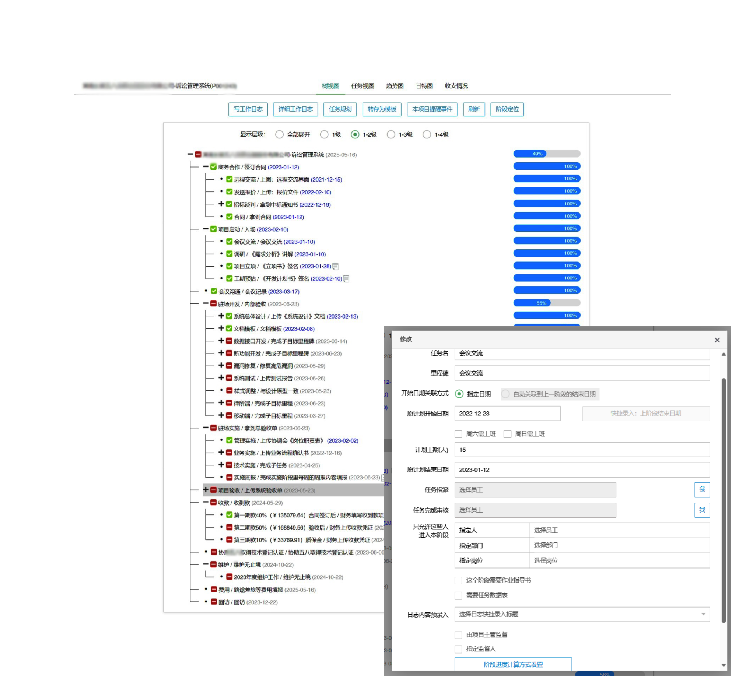Open the 收支情况 tab
The height and width of the screenshot is (700, 746).
(456, 86)
